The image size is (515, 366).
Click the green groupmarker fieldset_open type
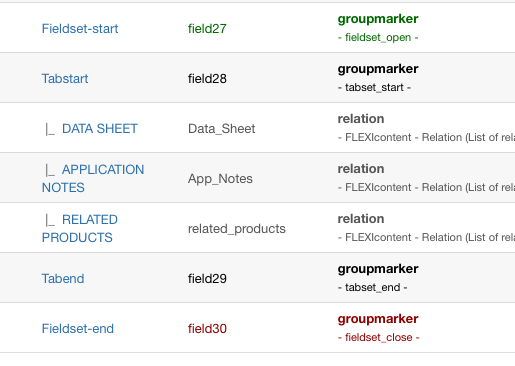pos(378,28)
